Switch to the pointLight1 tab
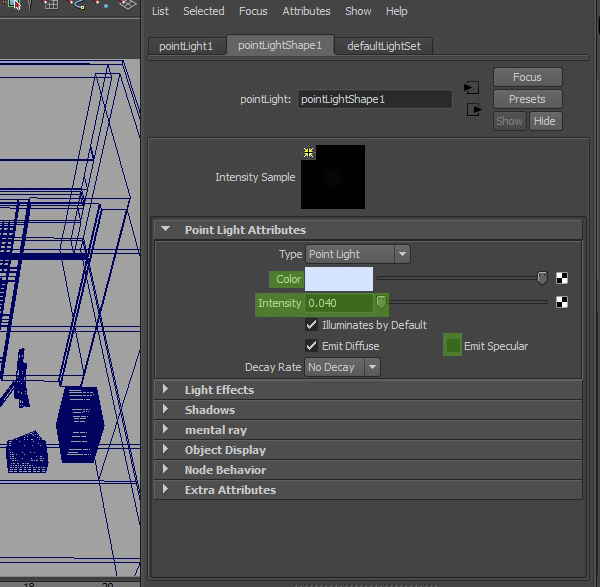Image resolution: width=600 pixels, height=587 pixels. (x=186, y=46)
